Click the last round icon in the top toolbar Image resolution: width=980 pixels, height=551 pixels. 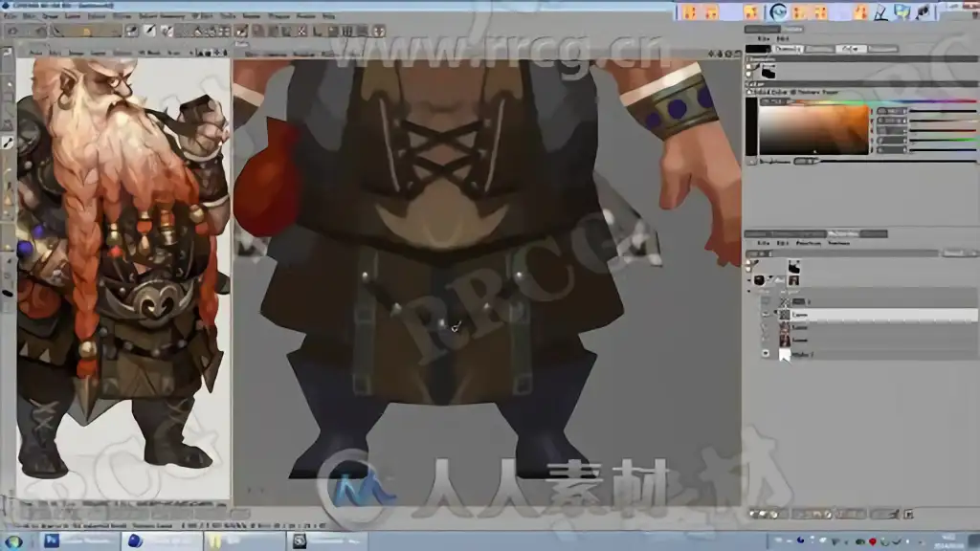[x=379, y=31]
